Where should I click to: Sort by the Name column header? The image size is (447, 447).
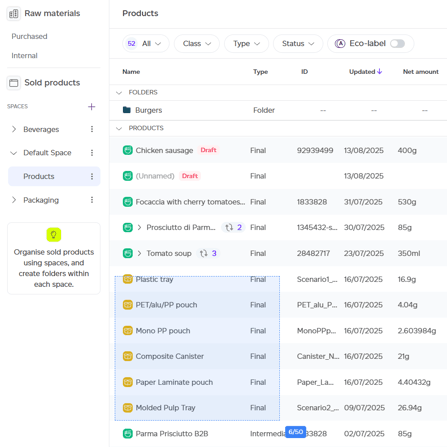point(131,72)
